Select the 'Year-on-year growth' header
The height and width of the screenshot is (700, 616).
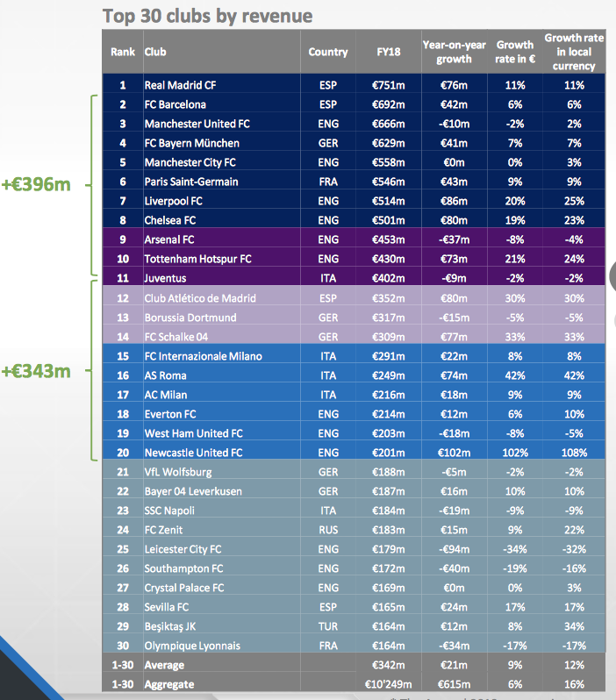(x=454, y=52)
